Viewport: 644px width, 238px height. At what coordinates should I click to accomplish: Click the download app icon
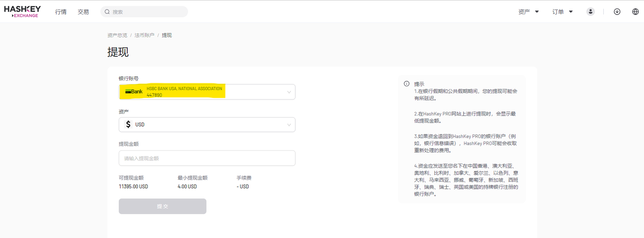(x=617, y=12)
